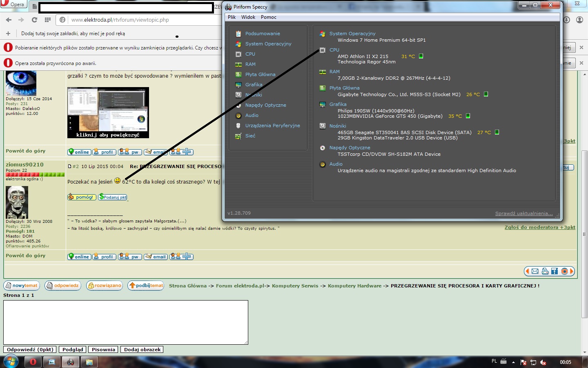This screenshot has width=588, height=368.
Task: Click the orange eye watch-topic icon
Action: pyautogui.click(x=564, y=271)
